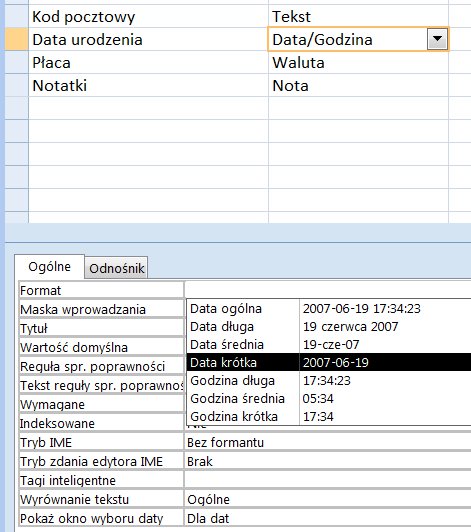
Task: Click the Tekst reguły spr. poprawności label
Action: click(101, 385)
